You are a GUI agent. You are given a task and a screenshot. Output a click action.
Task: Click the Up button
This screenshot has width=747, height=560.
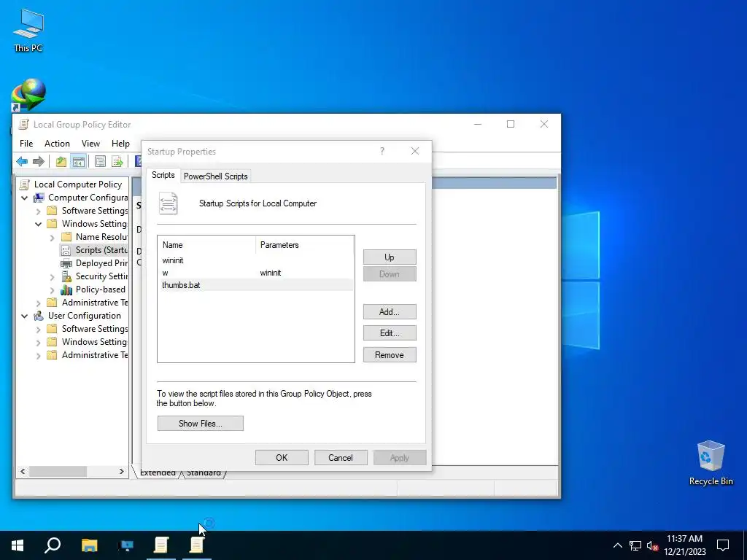pos(390,257)
